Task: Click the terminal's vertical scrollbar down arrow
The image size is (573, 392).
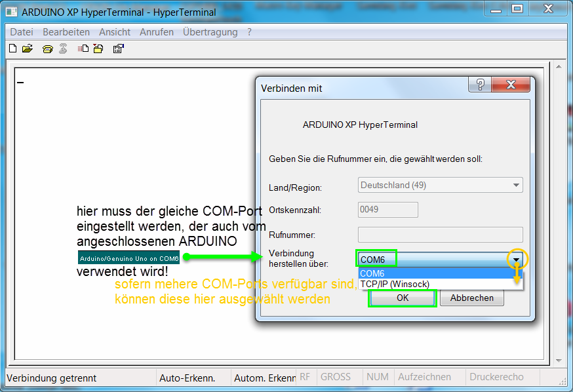Action: click(559, 361)
